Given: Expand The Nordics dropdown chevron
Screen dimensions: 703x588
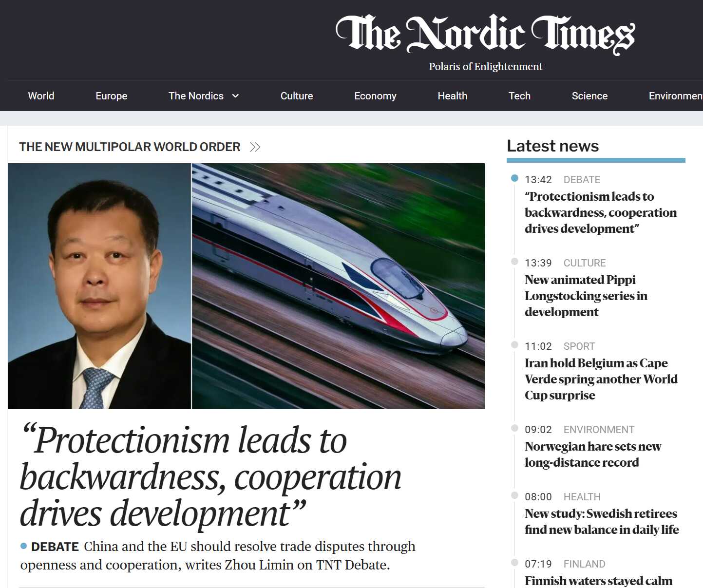Looking at the screenshot, I should 236,96.
